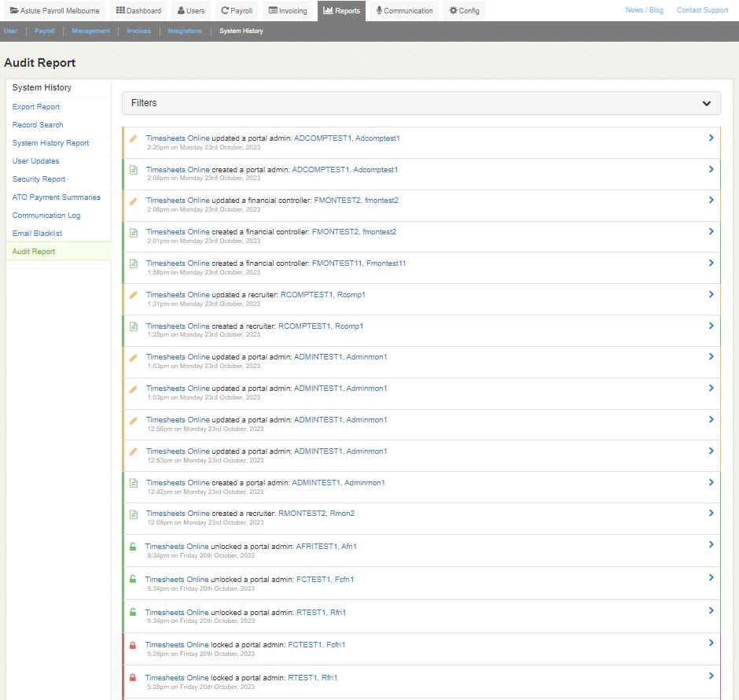Switch to the Invoicing tab
This screenshot has height=700, width=739.
pos(288,11)
